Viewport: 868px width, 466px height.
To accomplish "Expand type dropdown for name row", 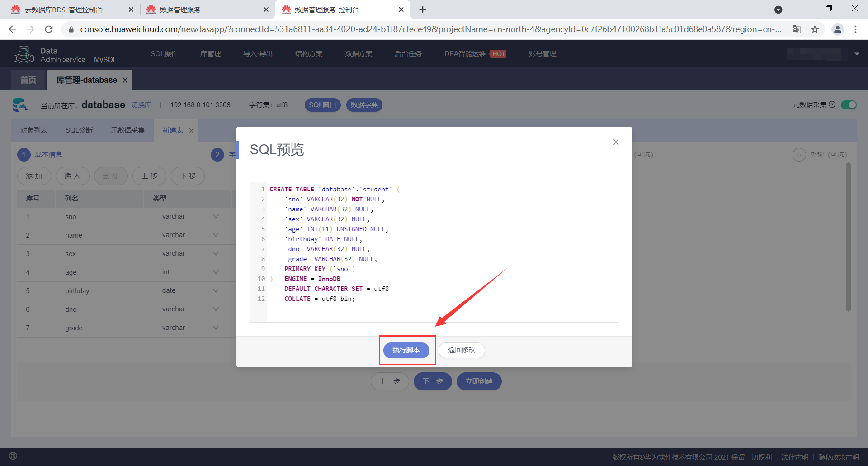I will click(216, 235).
